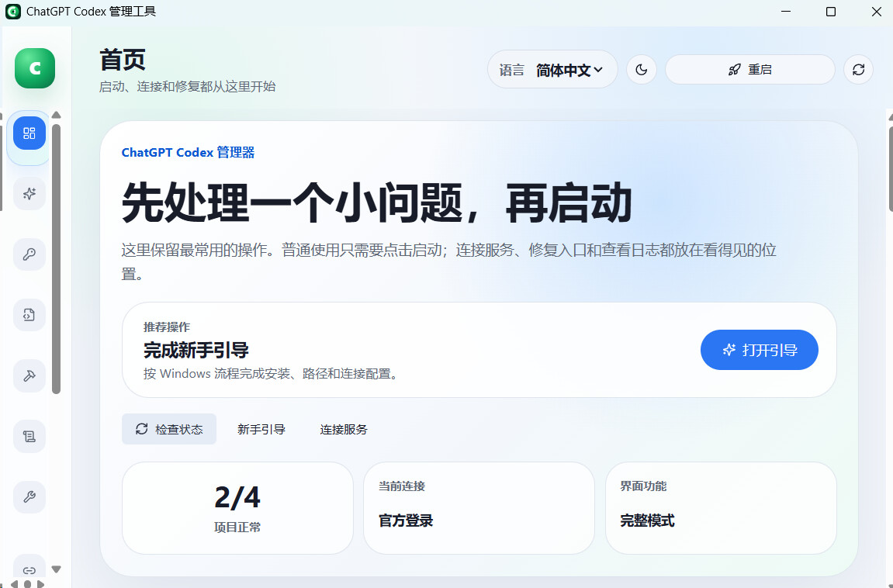Click the green C app logo

[x=35, y=68]
